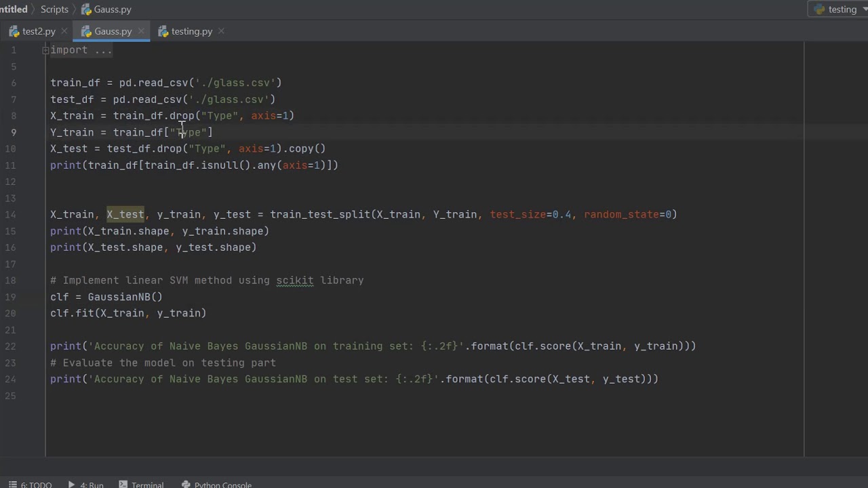Click the Python Console snake icon
868x488 pixels.
186,485
